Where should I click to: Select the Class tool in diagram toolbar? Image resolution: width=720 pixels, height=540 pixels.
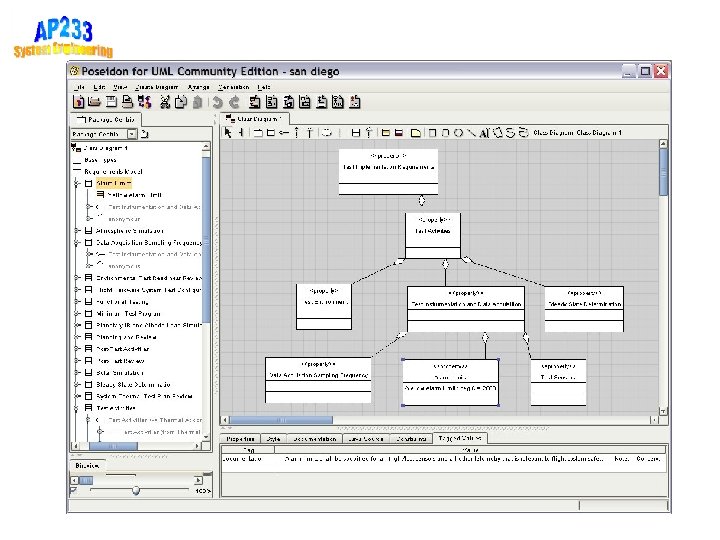point(271,133)
